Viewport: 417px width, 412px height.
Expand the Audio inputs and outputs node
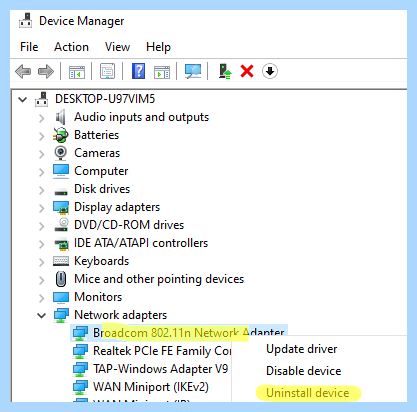tap(41, 118)
